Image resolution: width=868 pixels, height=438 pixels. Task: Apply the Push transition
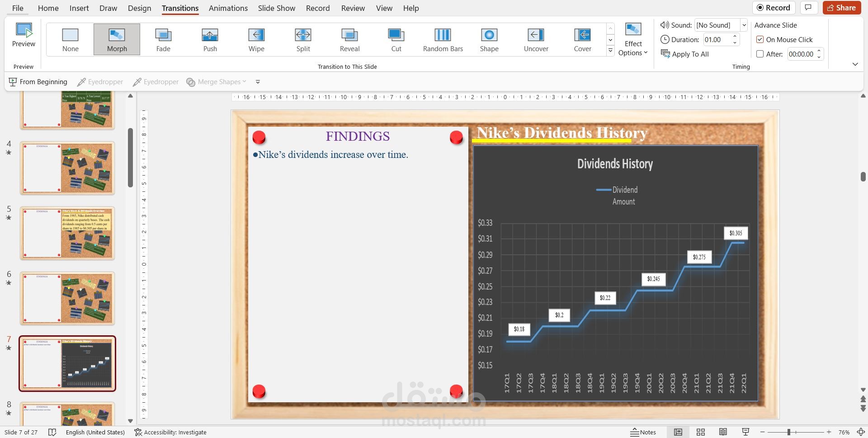click(x=210, y=40)
